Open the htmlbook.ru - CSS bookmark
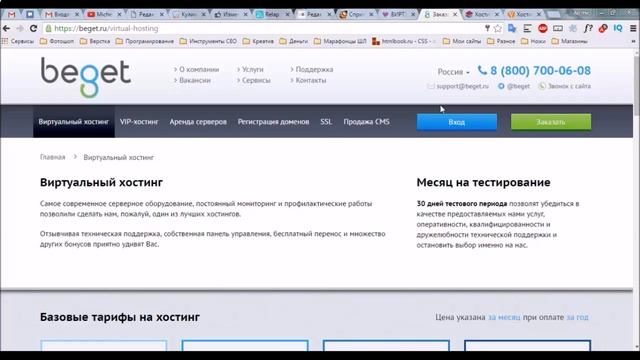The width and height of the screenshot is (640, 360). (403, 41)
